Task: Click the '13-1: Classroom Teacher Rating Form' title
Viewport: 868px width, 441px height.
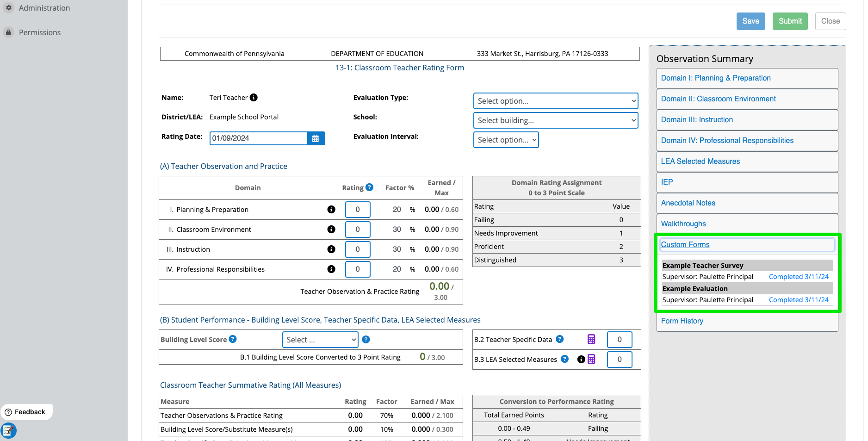Action: (400, 68)
